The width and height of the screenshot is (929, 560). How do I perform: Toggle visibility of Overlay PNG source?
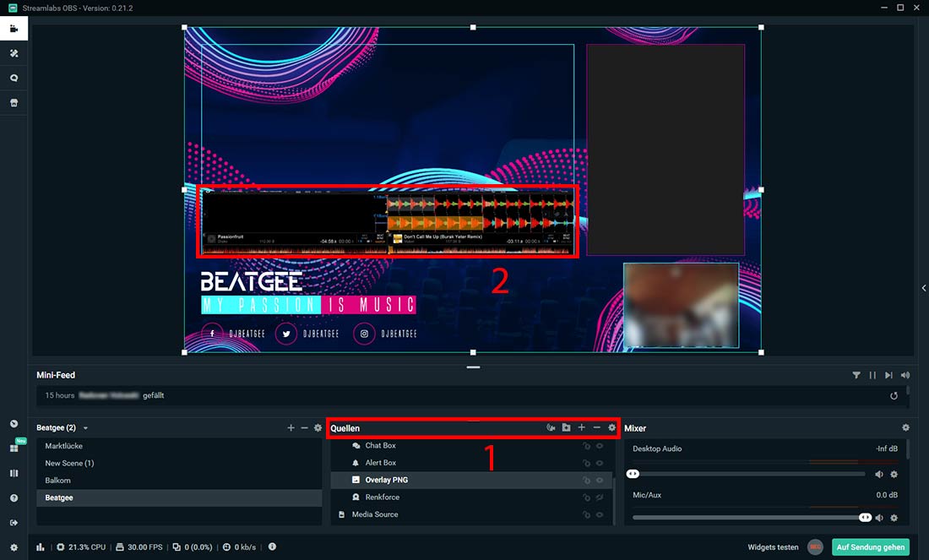[600, 480]
